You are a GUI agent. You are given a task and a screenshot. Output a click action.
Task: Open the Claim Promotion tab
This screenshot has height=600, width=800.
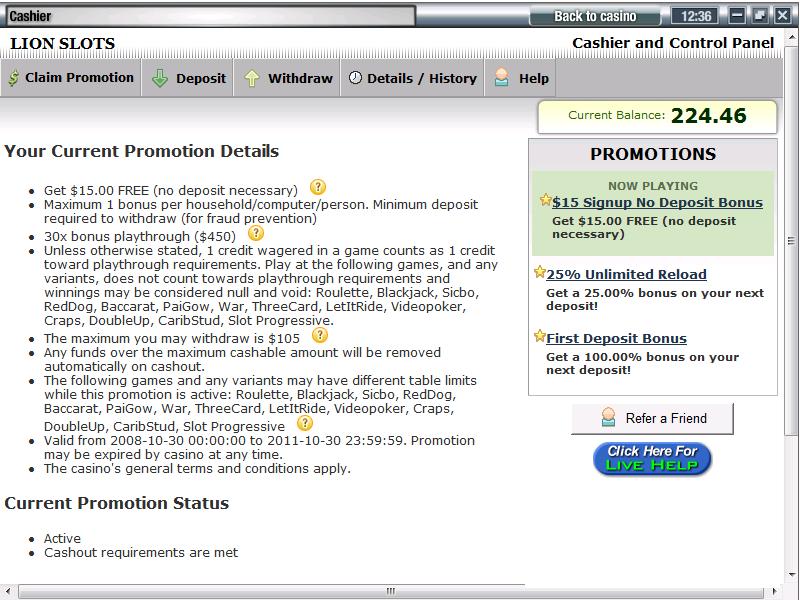tap(71, 78)
